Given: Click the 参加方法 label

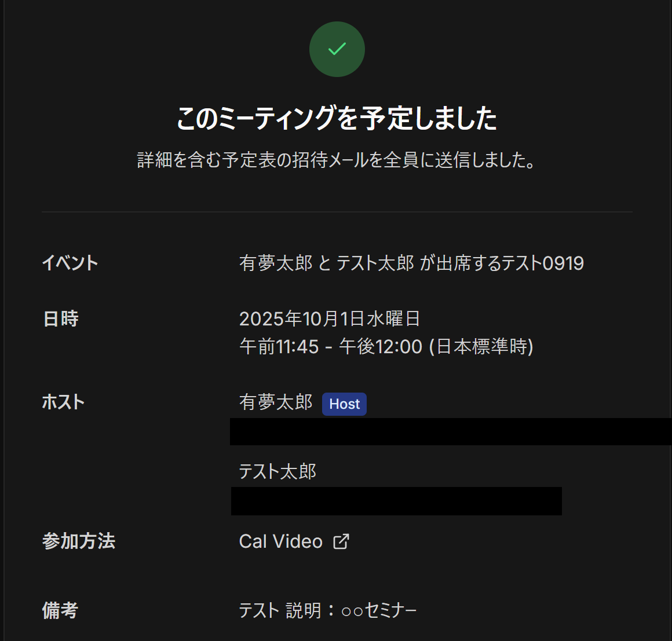Looking at the screenshot, I should click(x=79, y=541).
